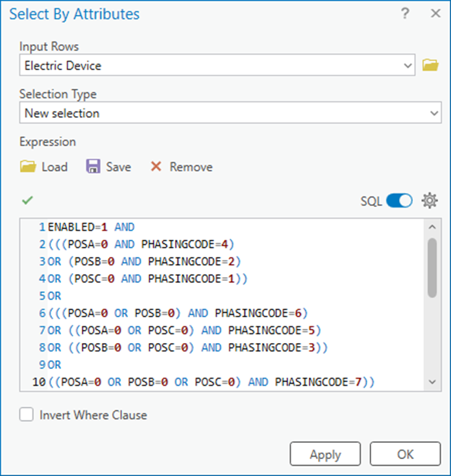Image resolution: width=451 pixels, height=476 pixels.
Task: Click the expression scrollbar up arrow
Action: 432,227
